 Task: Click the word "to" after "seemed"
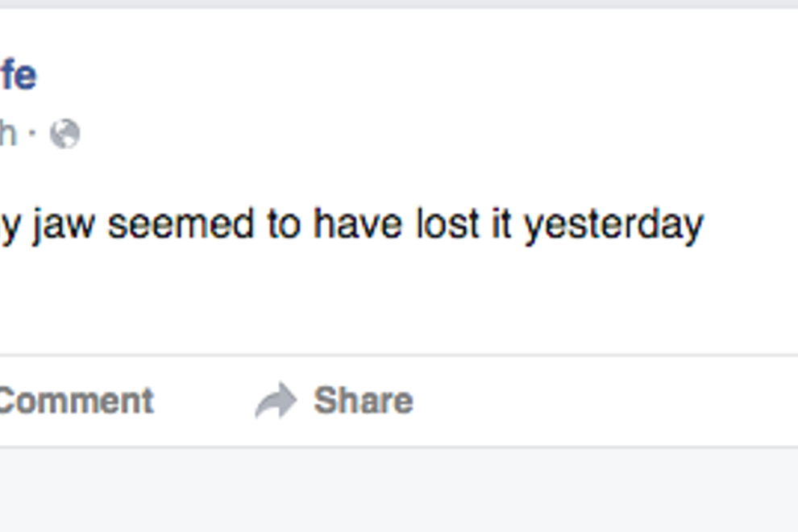click(283, 225)
